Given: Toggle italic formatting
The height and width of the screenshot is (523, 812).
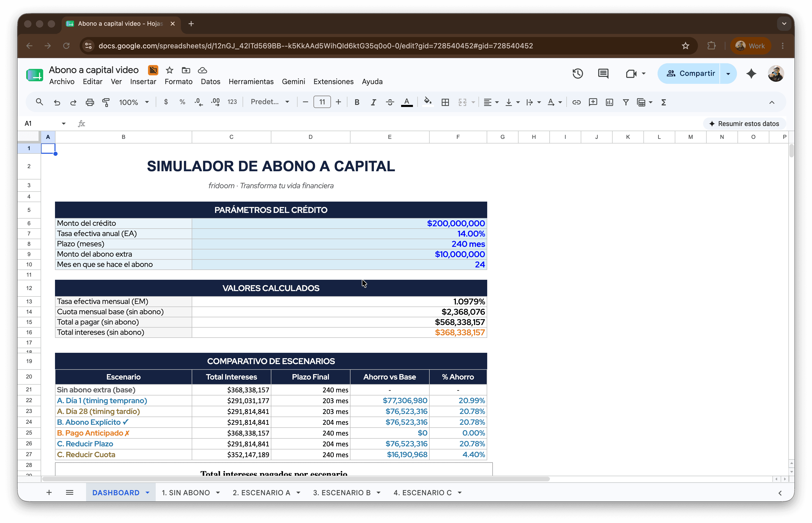Looking at the screenshot, I should point(373,102).
